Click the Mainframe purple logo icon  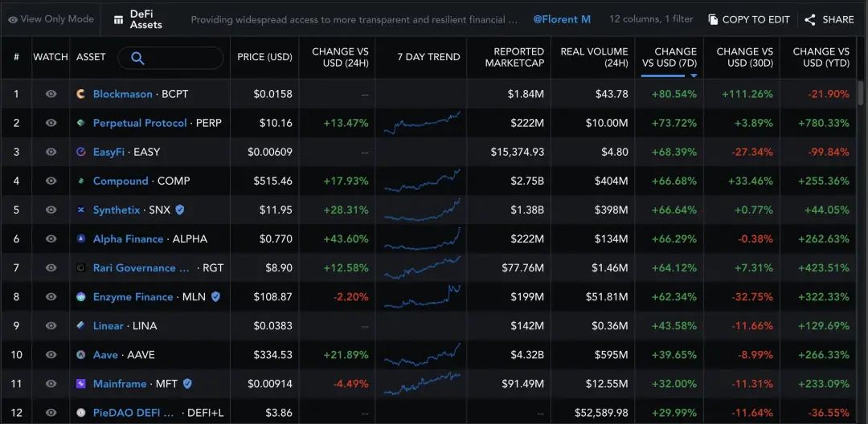(81, 384)
